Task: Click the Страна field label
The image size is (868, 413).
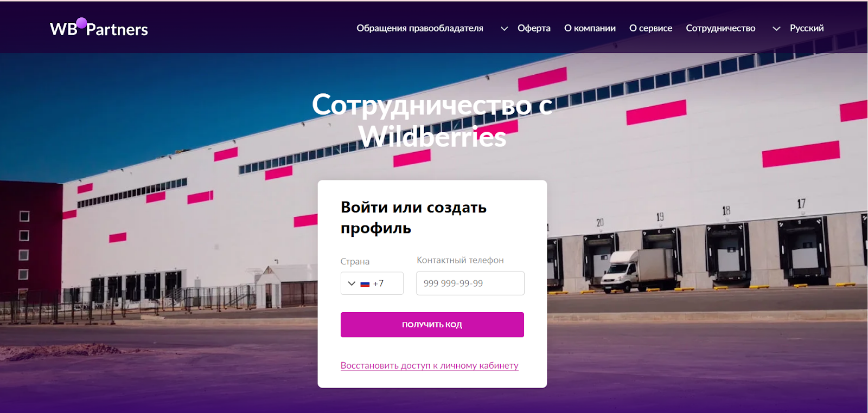Action: click(x=355, y=261)
